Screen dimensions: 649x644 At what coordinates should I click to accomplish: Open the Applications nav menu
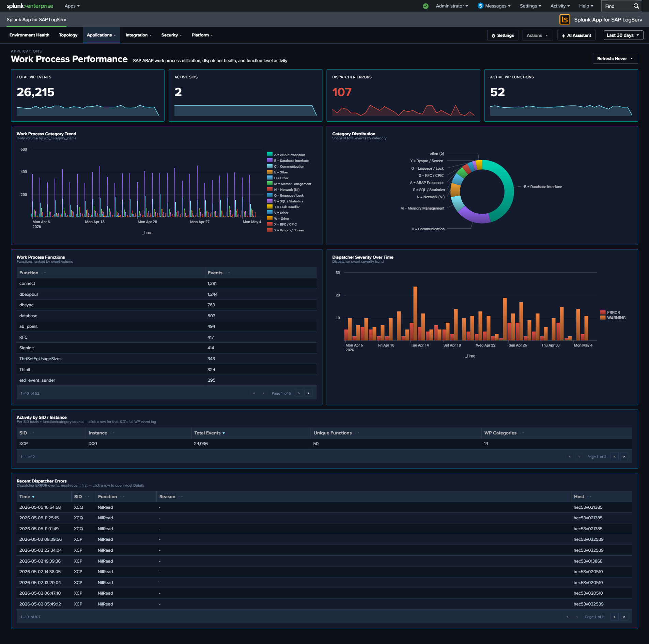point(101,35)
